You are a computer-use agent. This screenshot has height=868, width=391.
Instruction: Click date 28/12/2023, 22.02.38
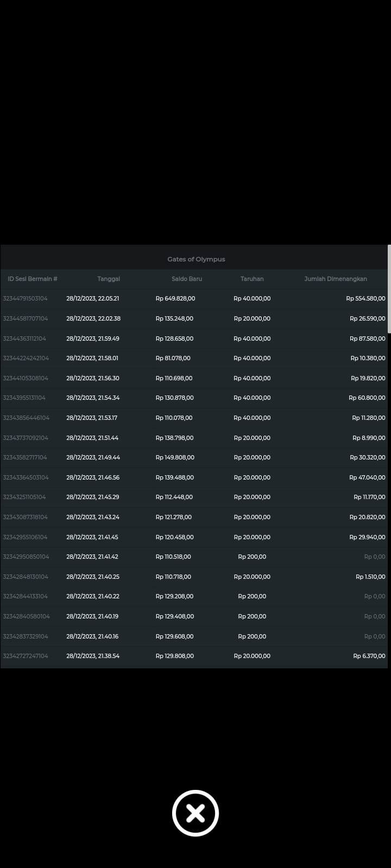[x=93, y=318]
